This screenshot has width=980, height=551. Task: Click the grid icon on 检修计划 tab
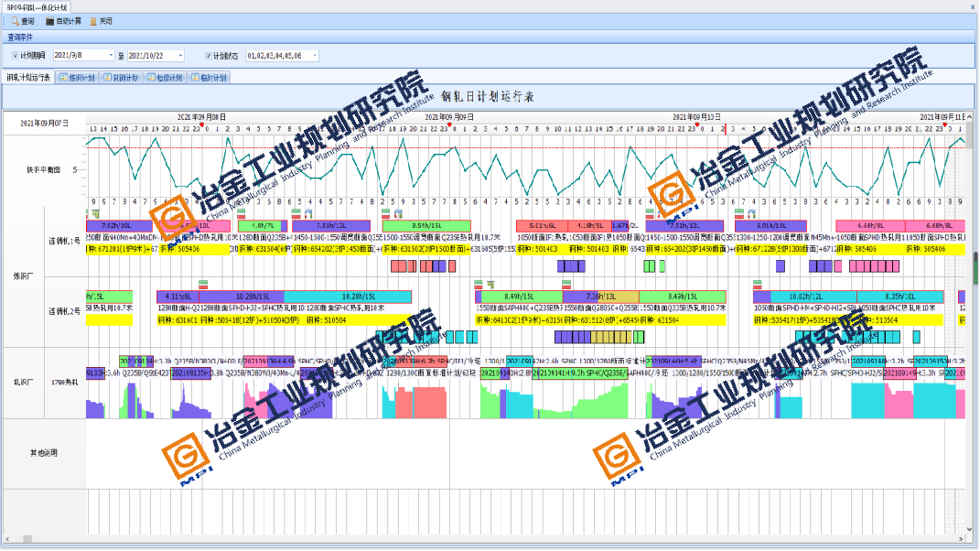point(151,78)
